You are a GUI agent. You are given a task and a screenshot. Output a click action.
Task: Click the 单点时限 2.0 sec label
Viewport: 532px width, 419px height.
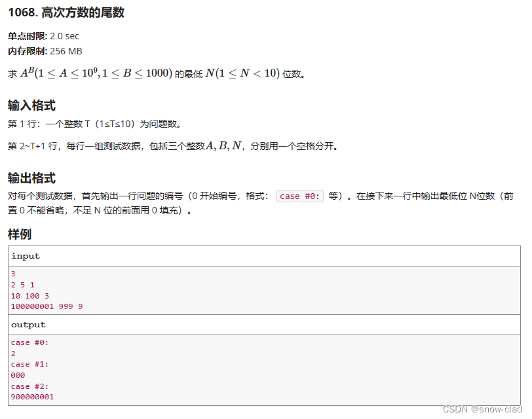click(x=43, y=37)
